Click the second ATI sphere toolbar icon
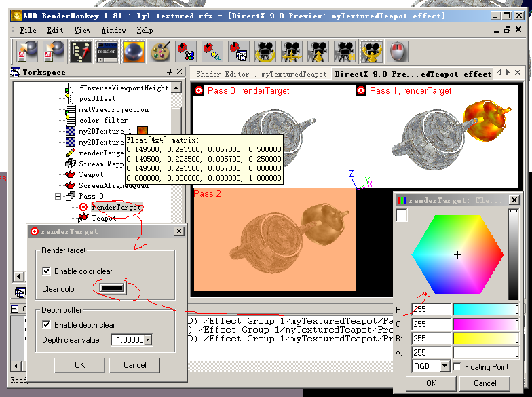 (x=54, y=52)
